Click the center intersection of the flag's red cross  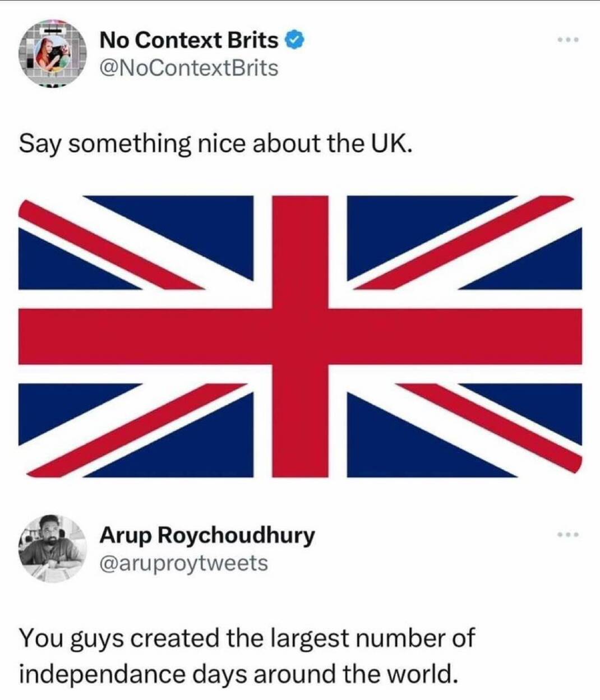(x=300, y=336)
